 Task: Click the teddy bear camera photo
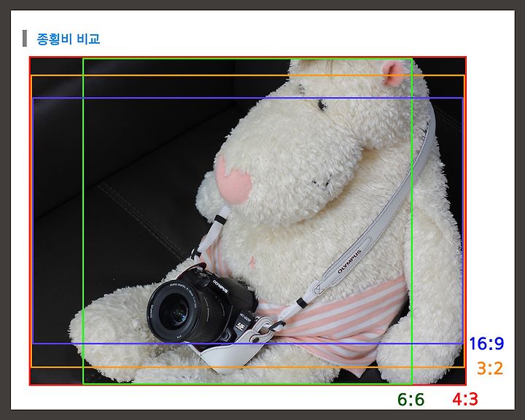[x=248, y=221]
